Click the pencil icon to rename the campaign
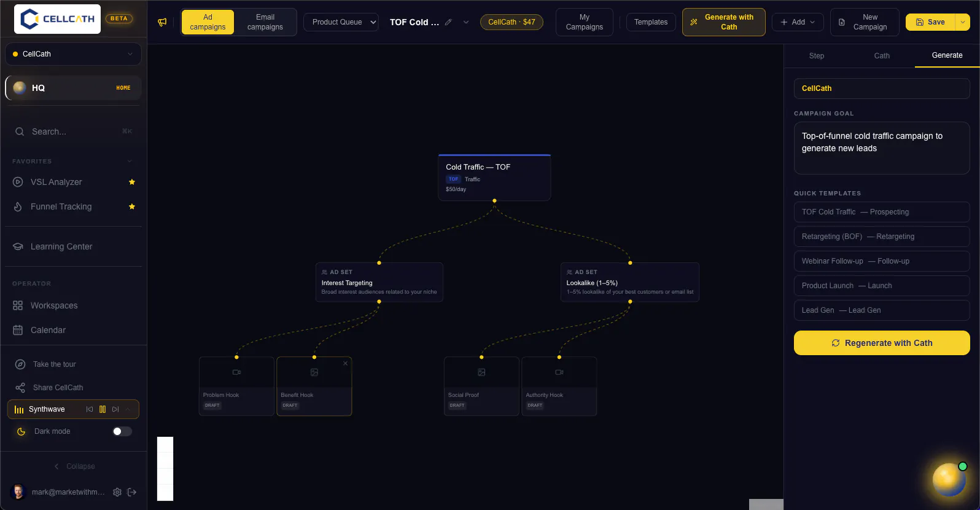The height and width of the screenshot is (510, 980). coord(448,22)
